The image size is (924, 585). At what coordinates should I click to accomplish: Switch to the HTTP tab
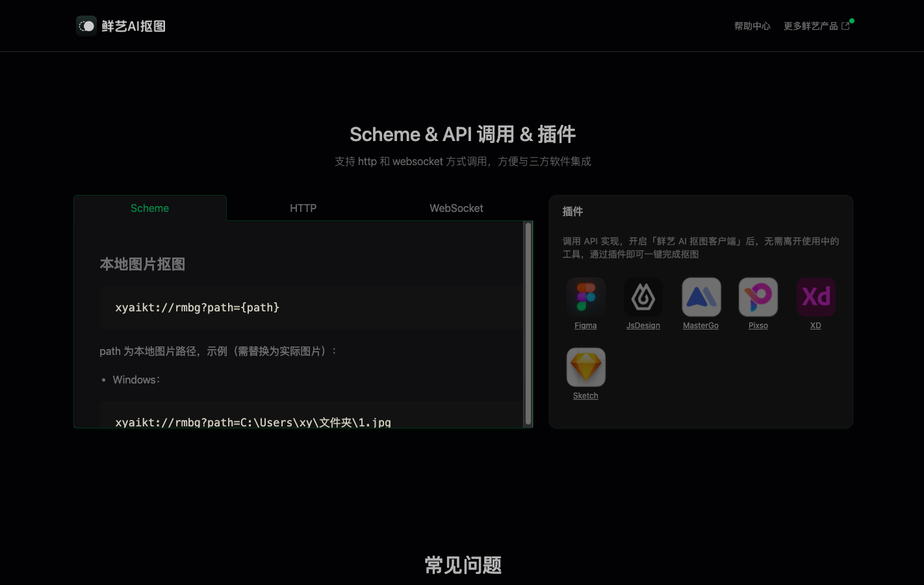pyautogui.click(x=303, y=208)
